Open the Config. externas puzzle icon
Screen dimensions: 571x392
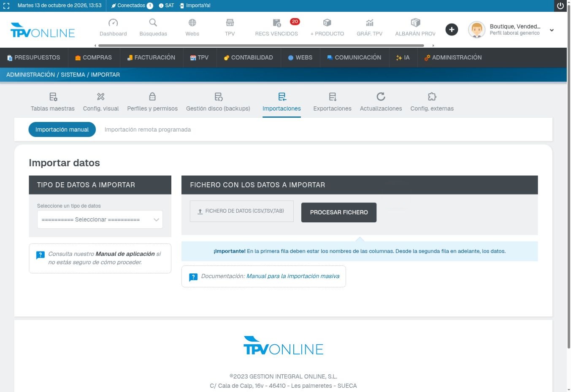tap(432, 97)
